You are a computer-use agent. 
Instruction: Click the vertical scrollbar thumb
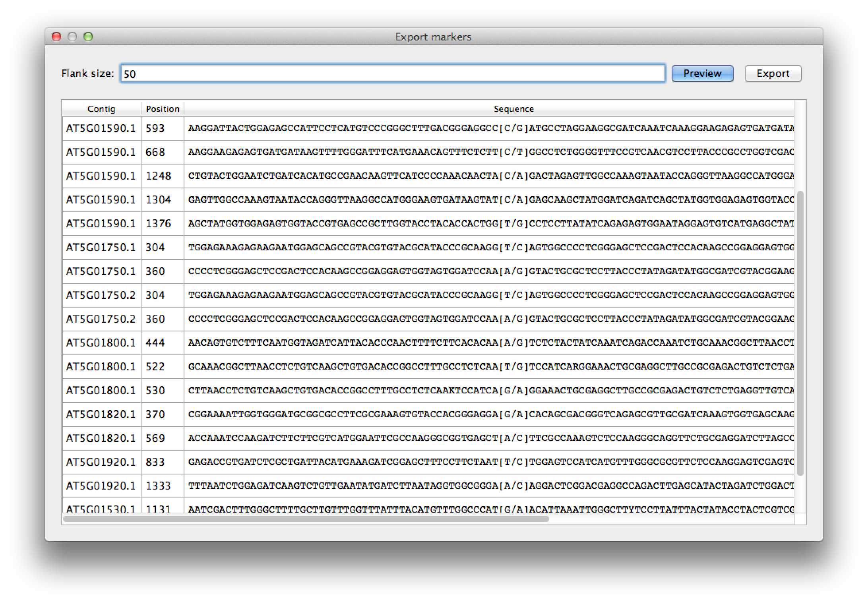click(800, 333)
